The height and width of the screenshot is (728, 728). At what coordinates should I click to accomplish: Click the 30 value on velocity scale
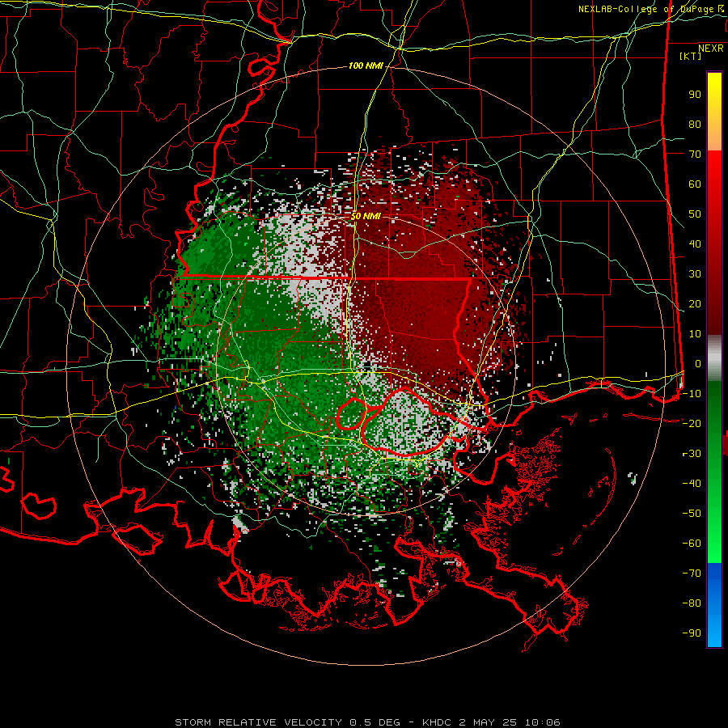click(x=695, y=274)
